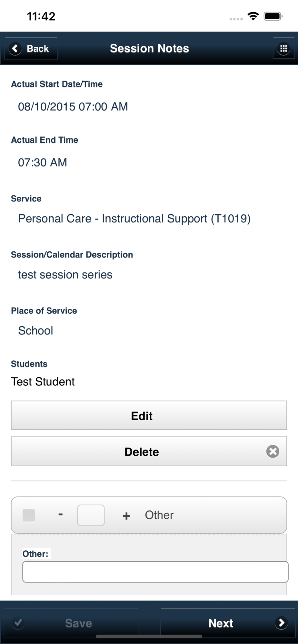Edit the session details
The height and width of the screenshot is (644, 298).
tap(149, 415)
